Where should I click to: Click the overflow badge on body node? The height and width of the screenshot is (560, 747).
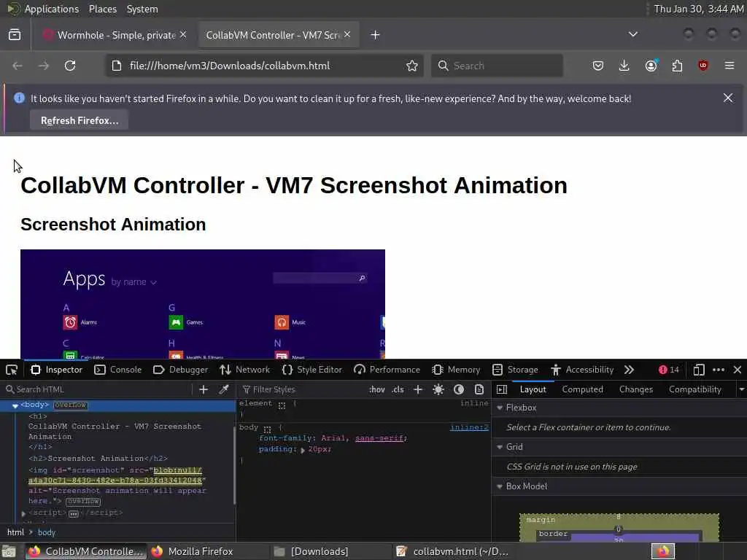(x=71, y=405)
